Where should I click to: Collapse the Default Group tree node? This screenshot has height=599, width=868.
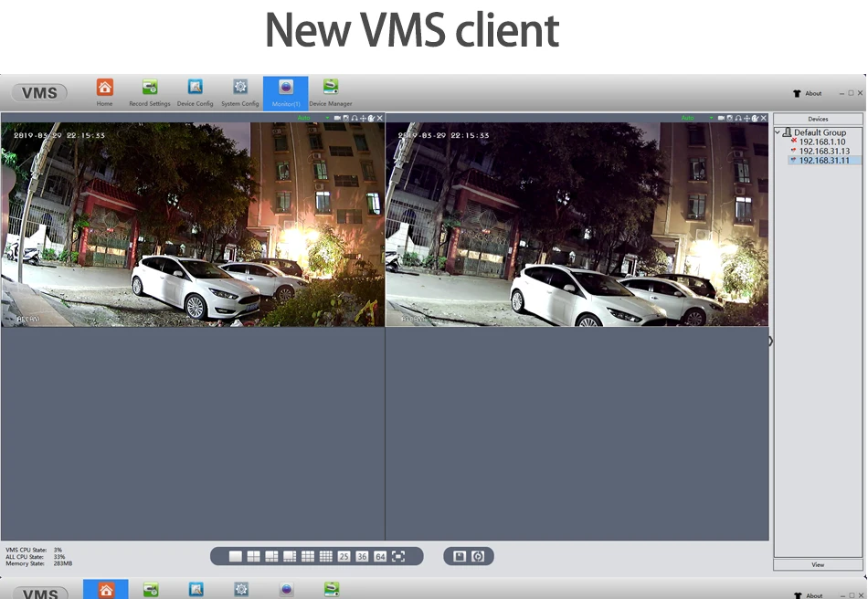778,132
